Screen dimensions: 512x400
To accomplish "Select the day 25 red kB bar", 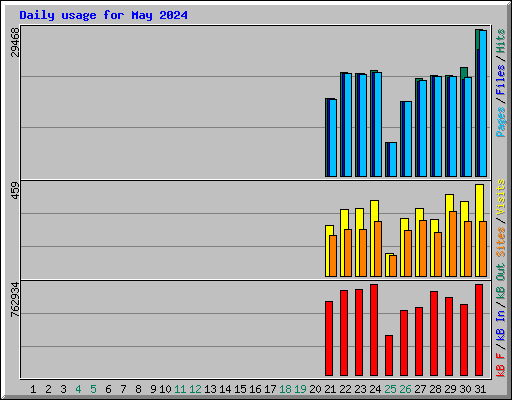I will 389,355.
